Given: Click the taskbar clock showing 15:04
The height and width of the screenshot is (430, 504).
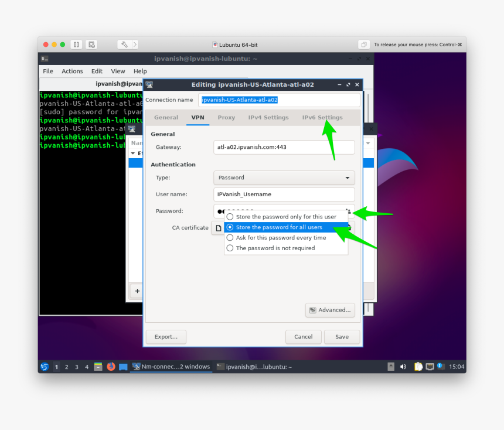Looking at the screenshot, I should pos(457,367).
